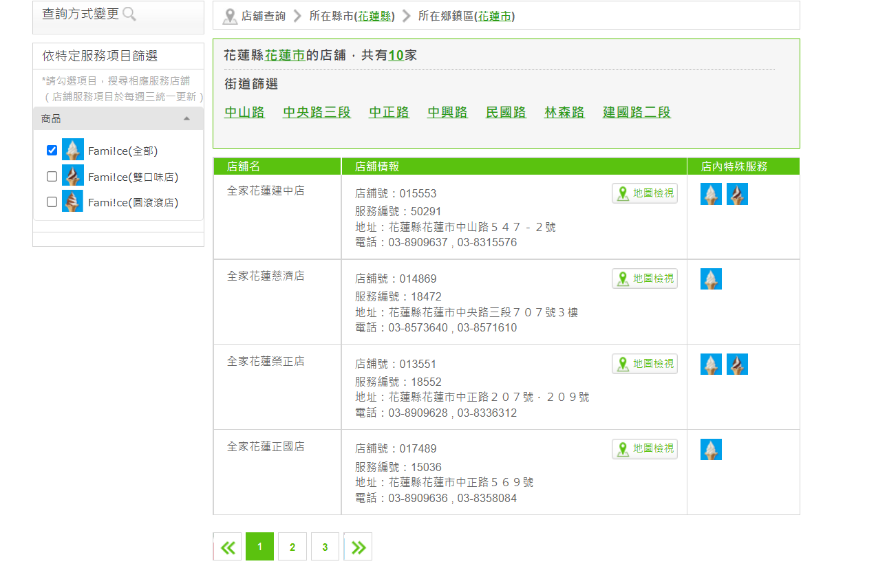
Task: Go to results page 2
Action: [x=292, y=547]
